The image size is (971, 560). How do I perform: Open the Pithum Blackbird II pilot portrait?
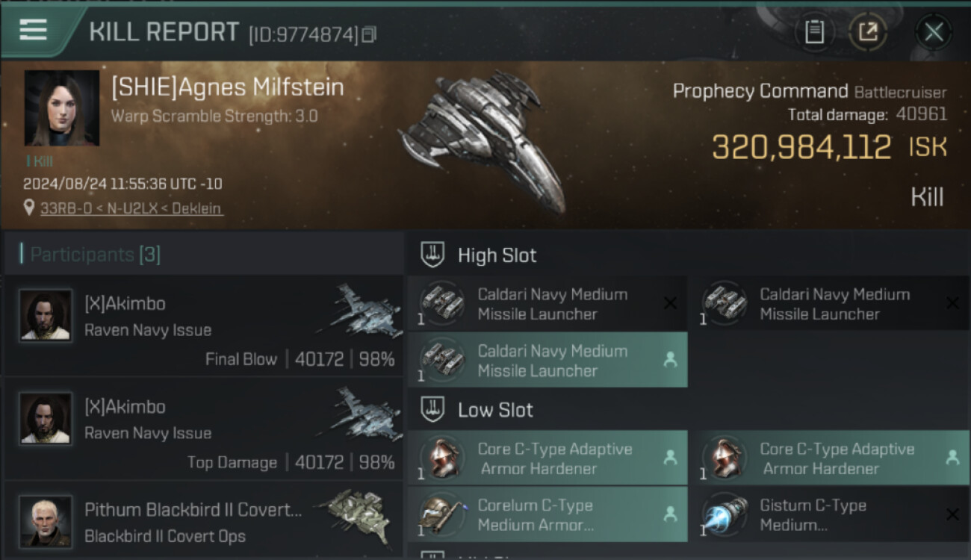click(x=46, y=520)
